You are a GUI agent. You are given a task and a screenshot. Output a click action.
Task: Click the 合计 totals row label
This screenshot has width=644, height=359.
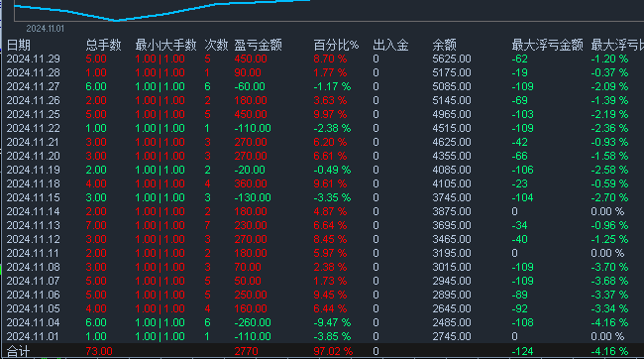point(19,352)
